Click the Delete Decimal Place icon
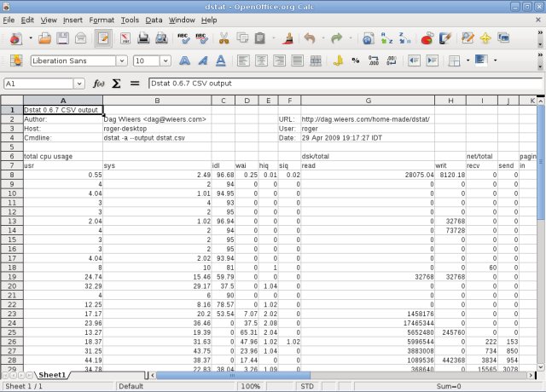Viewport: 546px width, 392px height. pyautogui.click(x=392, y=61)
